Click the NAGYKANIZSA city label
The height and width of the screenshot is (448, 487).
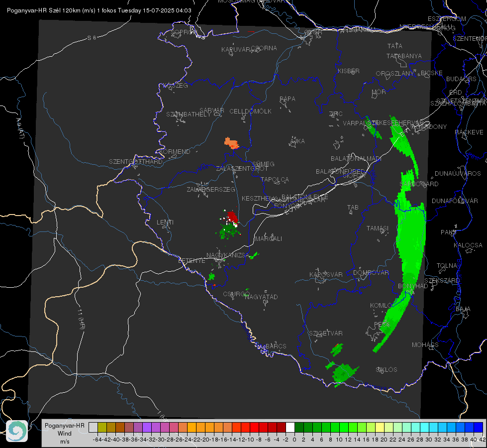tap(228, 255)
